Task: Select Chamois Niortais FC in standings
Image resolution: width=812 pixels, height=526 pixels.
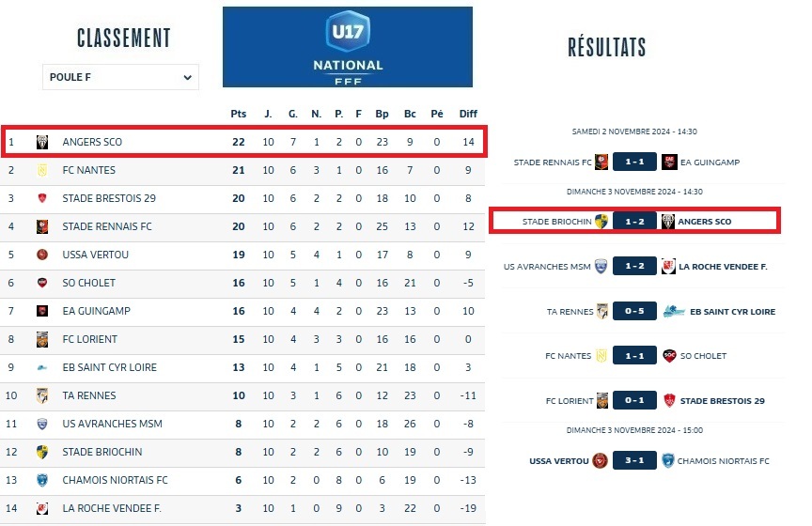Action: click(x=115, y=480)
